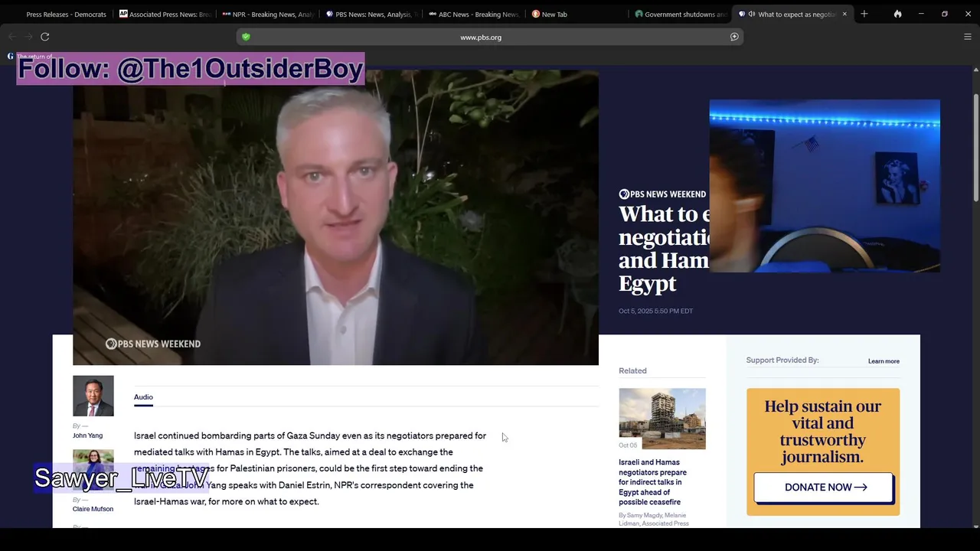
Task: Play the PBS News Weekend video
Action: (x=335, y=217)
